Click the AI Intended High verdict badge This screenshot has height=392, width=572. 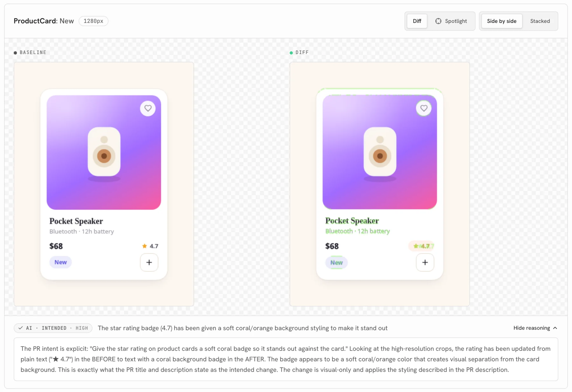[x=53, y=328]
